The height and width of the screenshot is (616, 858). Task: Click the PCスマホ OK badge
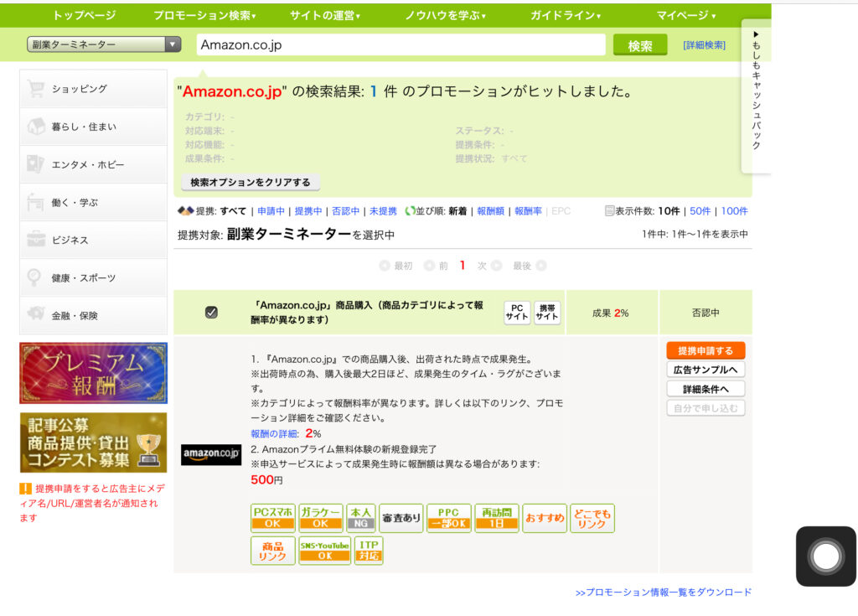(x=273, y=518)
